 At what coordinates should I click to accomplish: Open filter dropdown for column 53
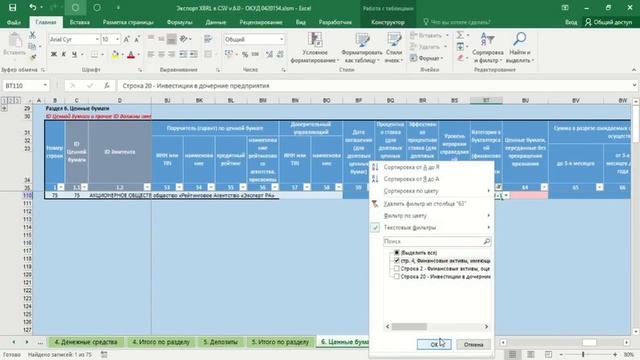179,187
